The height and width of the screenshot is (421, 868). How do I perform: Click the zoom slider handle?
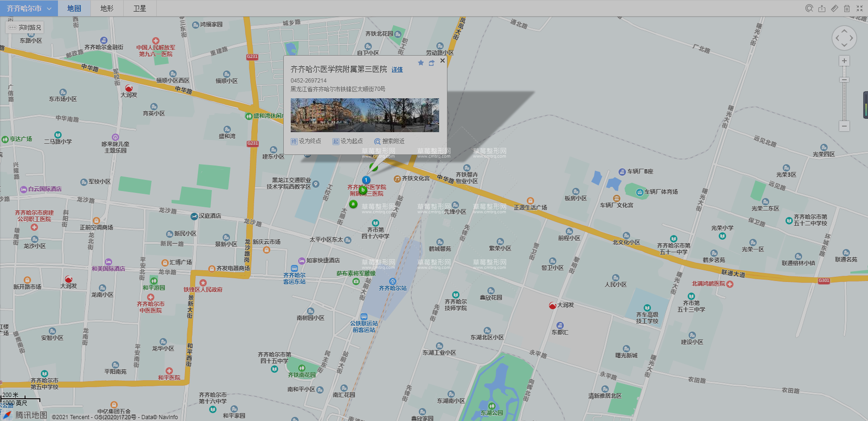844,80
